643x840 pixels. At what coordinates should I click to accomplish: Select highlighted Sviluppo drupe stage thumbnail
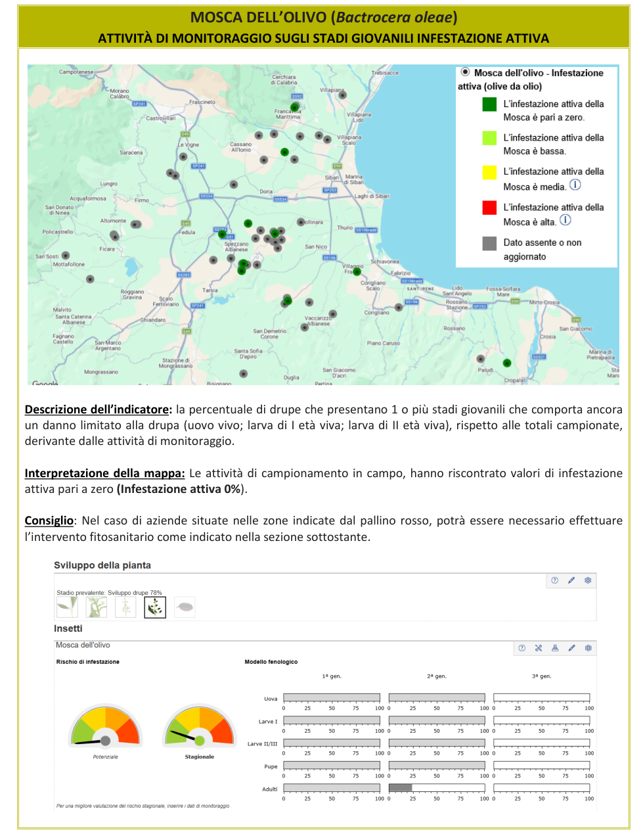point(155,607)
